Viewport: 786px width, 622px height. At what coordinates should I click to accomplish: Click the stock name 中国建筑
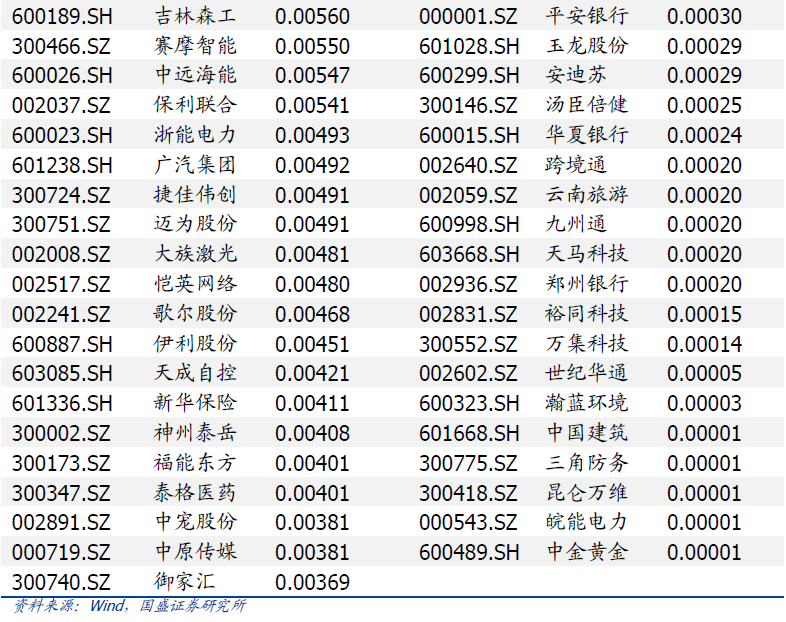click(586, 433)
